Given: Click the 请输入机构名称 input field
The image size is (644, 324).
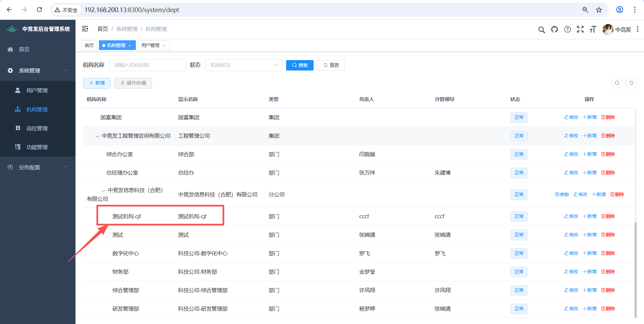Looking at the screenshot, I should (x=147, y=65).
